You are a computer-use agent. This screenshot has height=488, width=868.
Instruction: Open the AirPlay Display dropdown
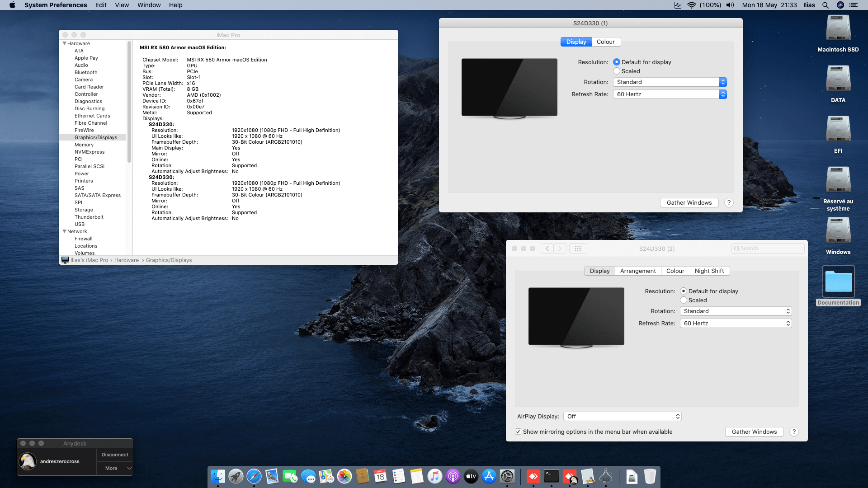[623, 416]
